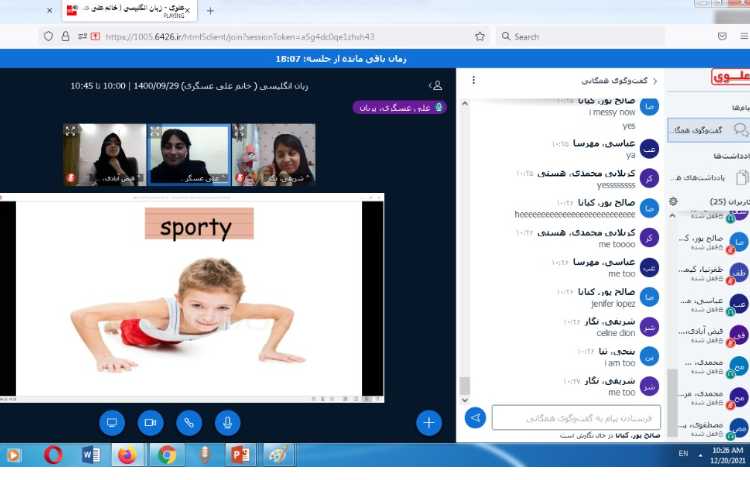Mute the microphone button
This screenshot has width=750, height=480.
(x=229, y=423)
